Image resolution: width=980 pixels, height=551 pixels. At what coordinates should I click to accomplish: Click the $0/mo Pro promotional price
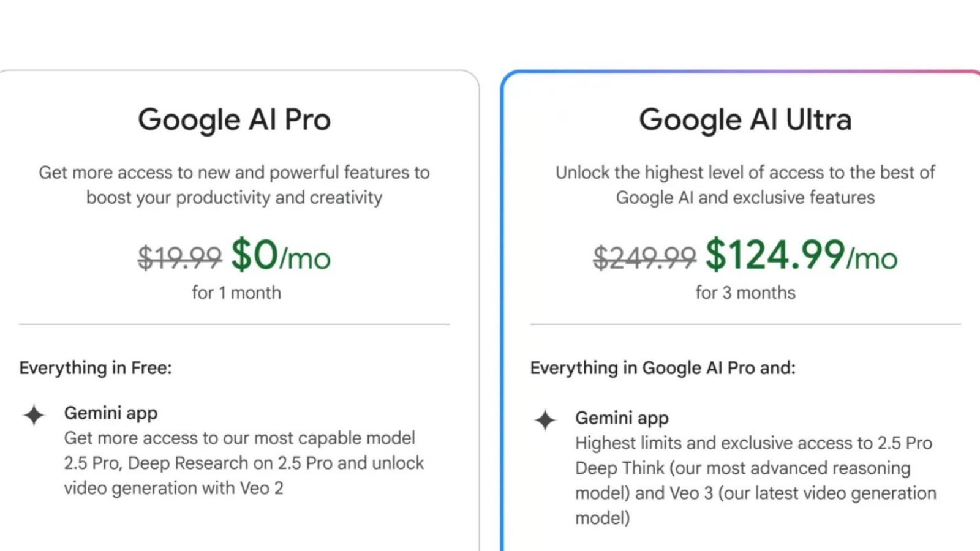pos(281,255)
